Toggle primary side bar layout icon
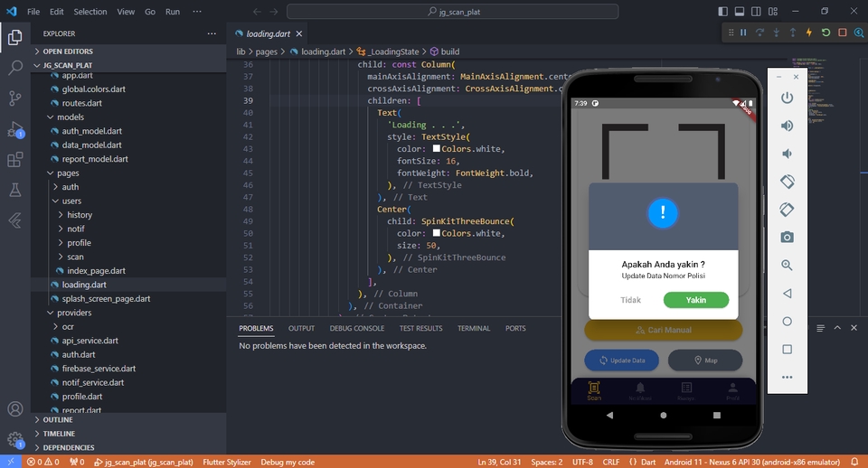868x468 pixels. tap(723, 11)
